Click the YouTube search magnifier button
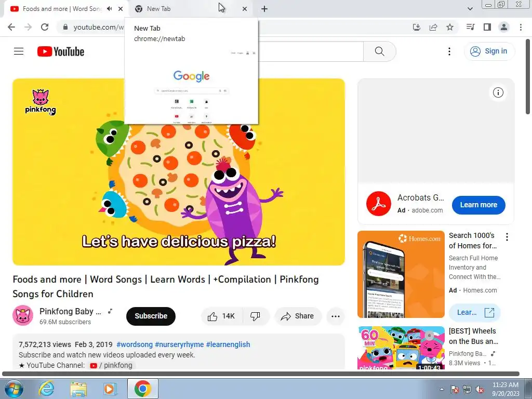The height and width of the screenshot is (399, 532). (380, 51)
